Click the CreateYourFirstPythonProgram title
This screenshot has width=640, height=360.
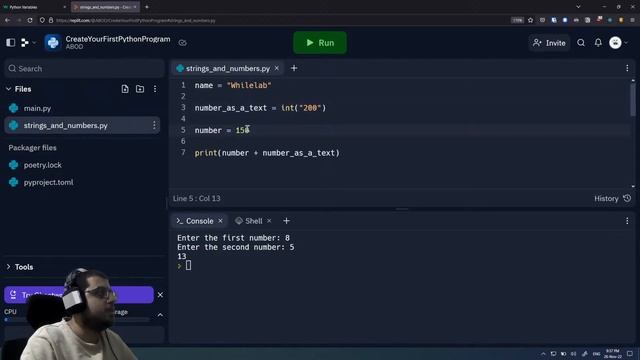[x=118, y=39]
